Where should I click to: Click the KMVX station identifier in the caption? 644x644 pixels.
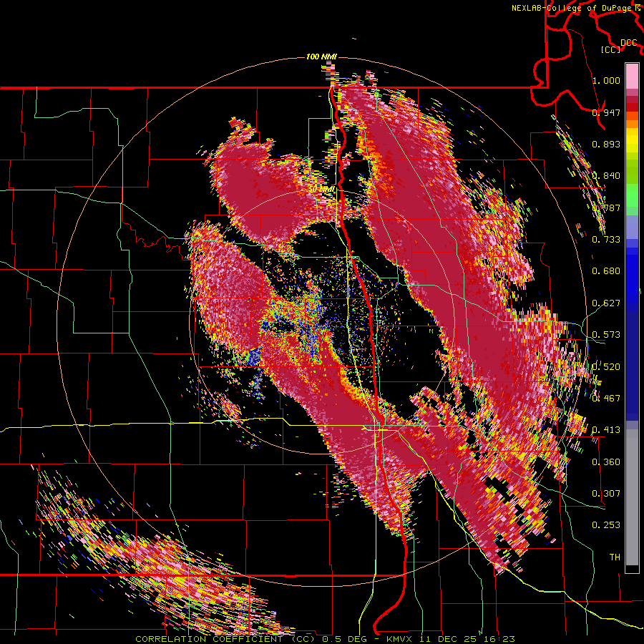coord(399,639)
